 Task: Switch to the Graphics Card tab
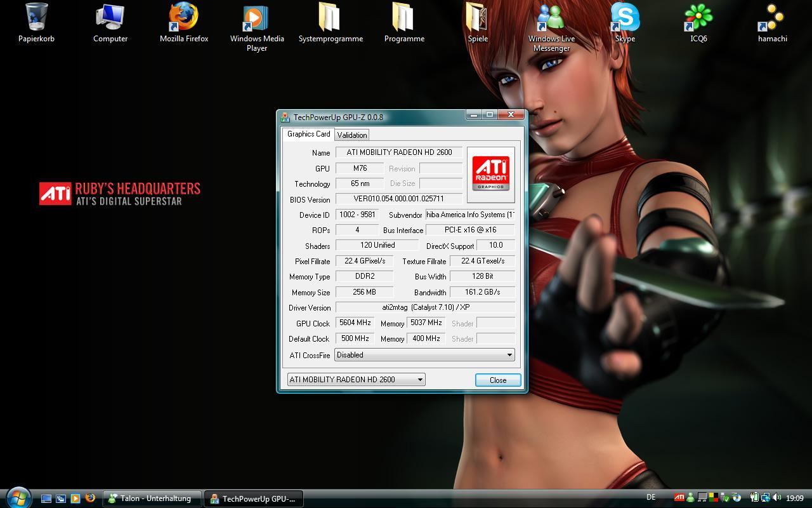(x=308, y=134)
